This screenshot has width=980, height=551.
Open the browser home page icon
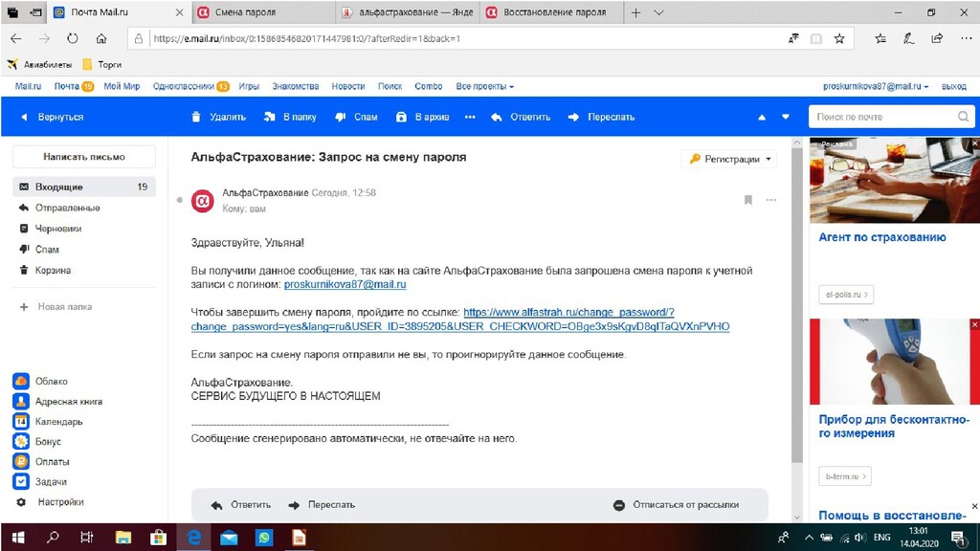click(x=101, y=38)
